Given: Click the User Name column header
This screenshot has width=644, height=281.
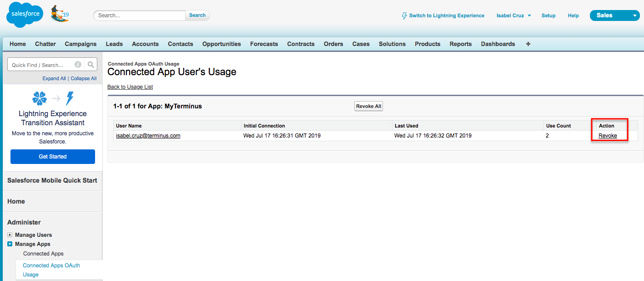Looking at the screenshot, I should coord(129,126).
